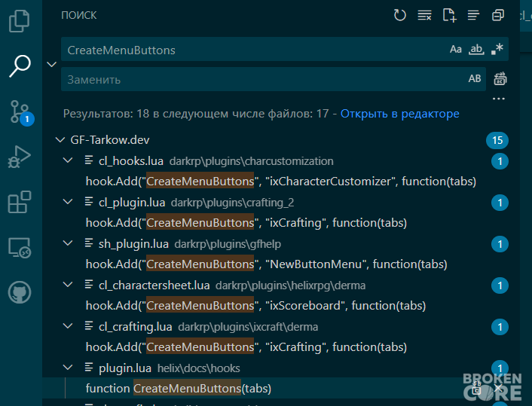Select plugin.lua file row

coord(281,368)
